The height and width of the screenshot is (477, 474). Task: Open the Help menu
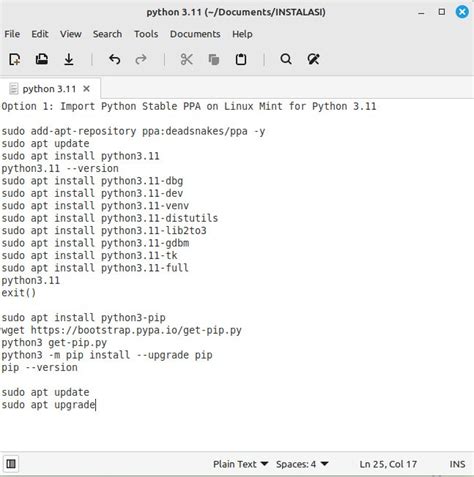pyautogui.click(x=242, y=34)
